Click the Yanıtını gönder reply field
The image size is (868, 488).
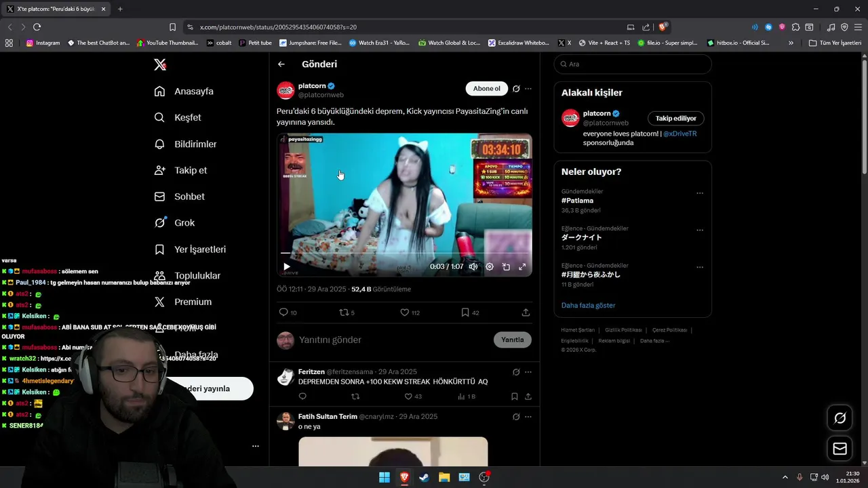click(393, 340)
